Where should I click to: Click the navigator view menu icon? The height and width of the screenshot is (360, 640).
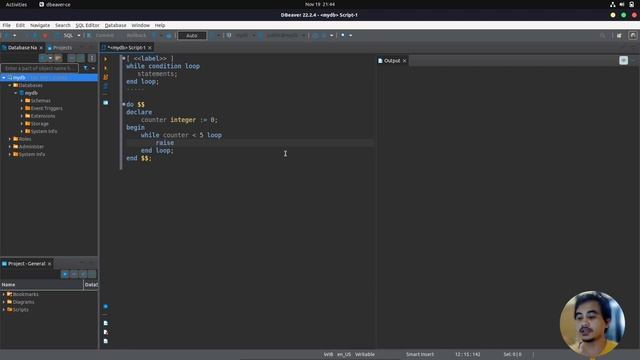pyautogui.click(x=92, y=58)
